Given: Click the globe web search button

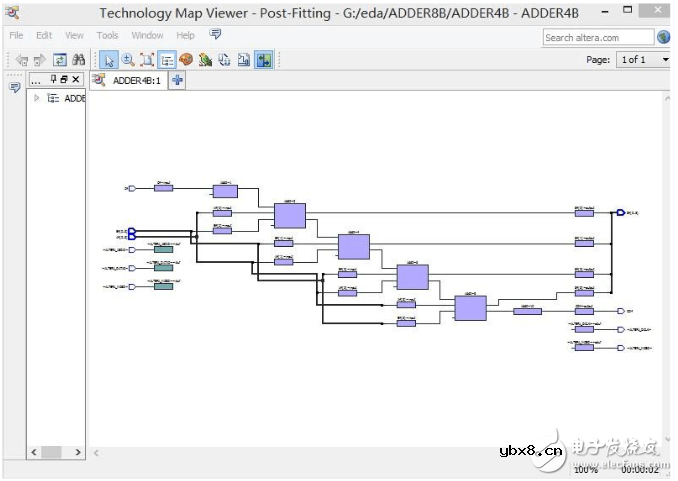Looking at the screenshot, I should pyautogui.click(x=664, y=37).
